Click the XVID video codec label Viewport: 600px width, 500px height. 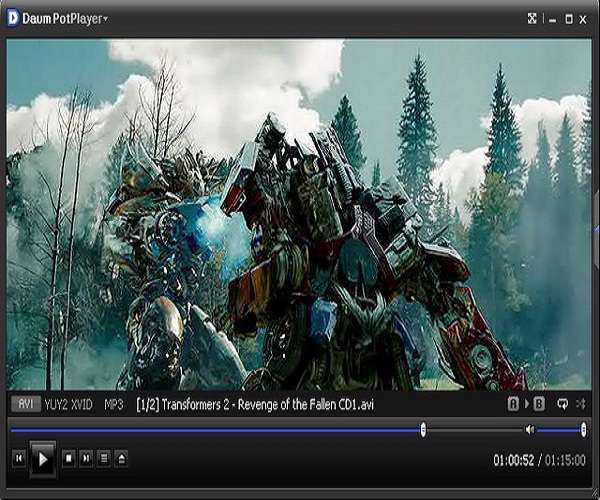(82, 404)
